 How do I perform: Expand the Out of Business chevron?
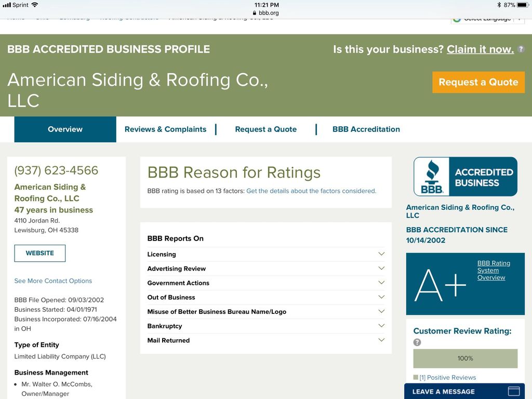coord(381,297)
